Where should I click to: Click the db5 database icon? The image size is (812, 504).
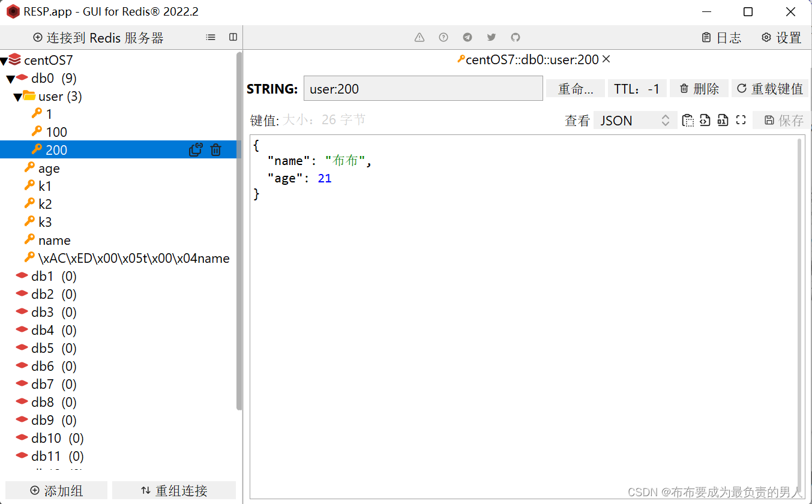click(22, 348)
